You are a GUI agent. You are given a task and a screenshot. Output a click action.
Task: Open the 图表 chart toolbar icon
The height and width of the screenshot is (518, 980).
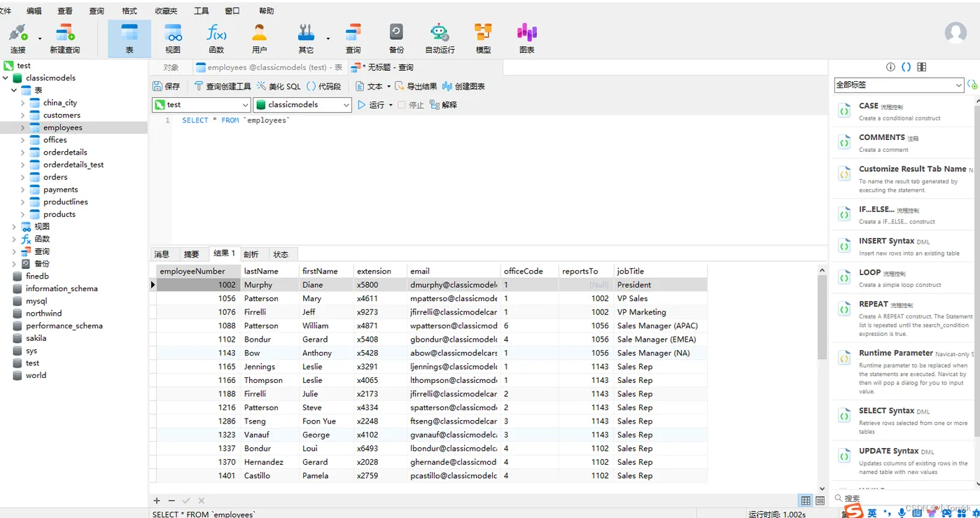(x=527, y=38)
